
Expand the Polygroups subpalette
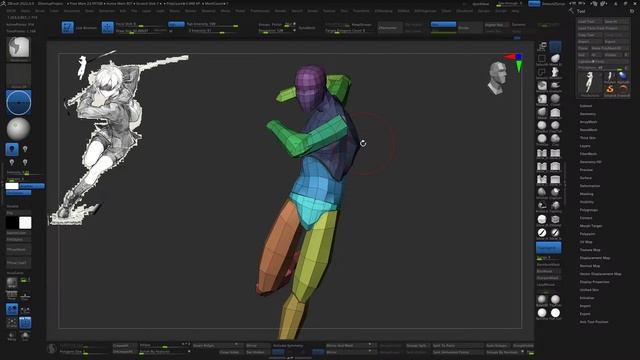click(x=589, y=210)
